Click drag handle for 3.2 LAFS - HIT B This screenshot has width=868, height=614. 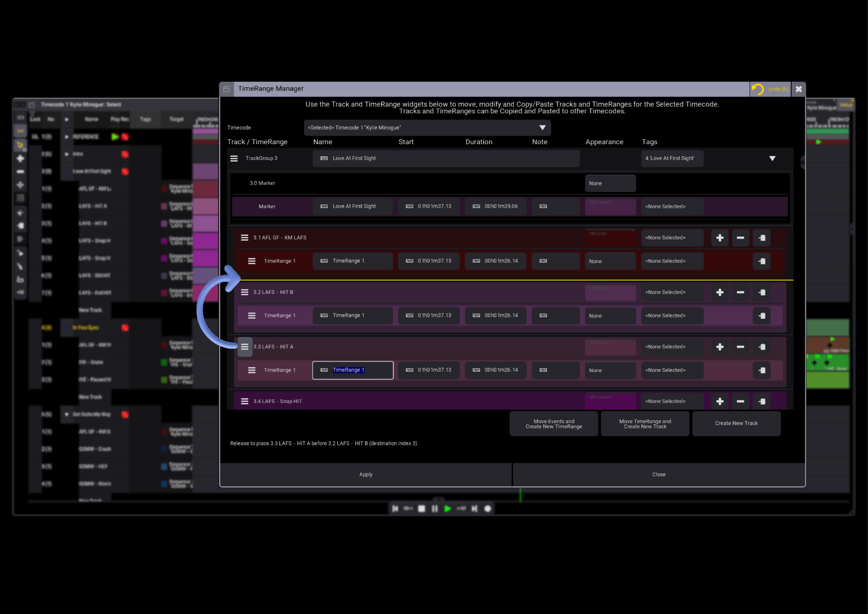tap(245, 292)
